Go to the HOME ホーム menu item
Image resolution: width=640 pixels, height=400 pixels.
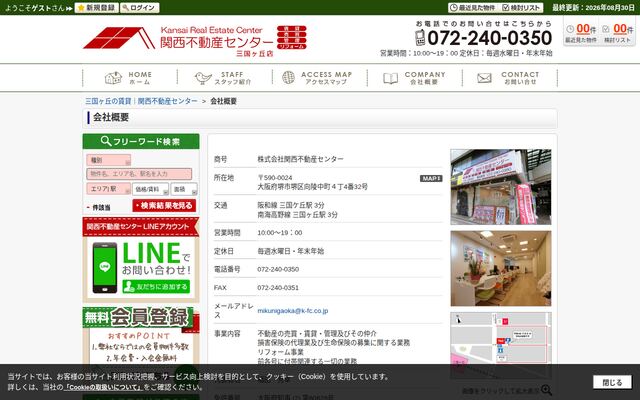click(x=130, y=78)
